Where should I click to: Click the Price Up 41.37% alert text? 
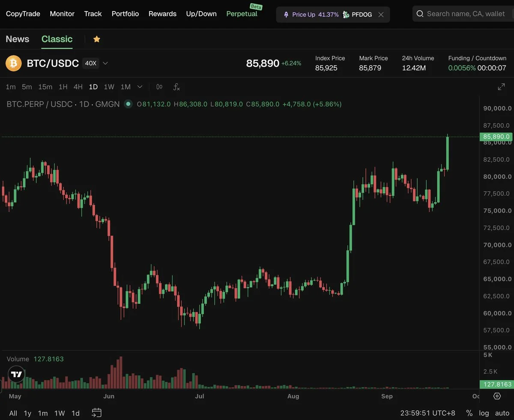315,15
